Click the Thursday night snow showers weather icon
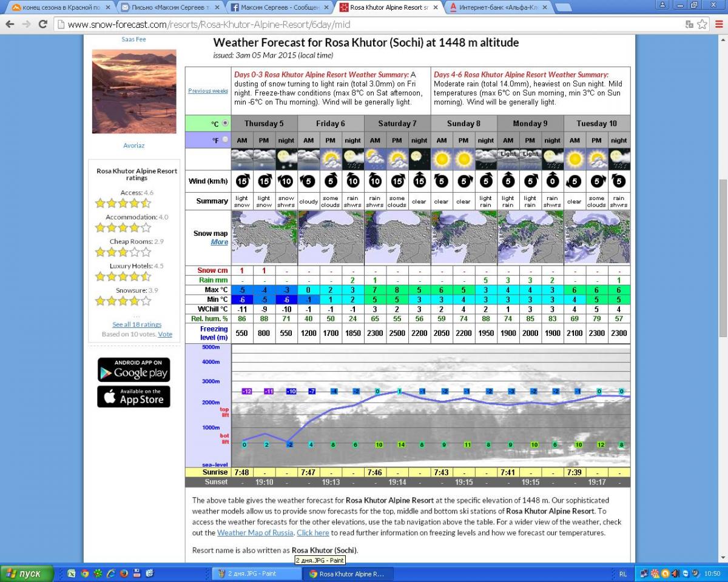Screen dimensions: 728x582 [286, 159]
